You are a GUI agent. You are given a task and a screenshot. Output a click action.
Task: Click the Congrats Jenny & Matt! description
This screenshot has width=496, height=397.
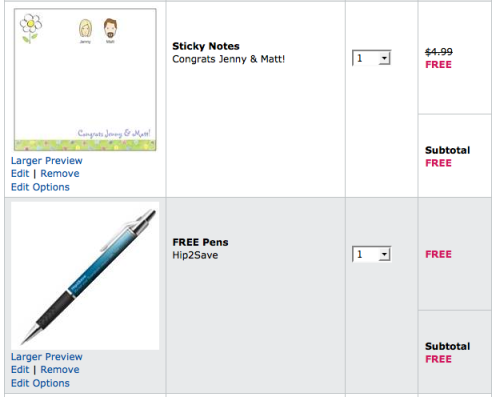228,59
